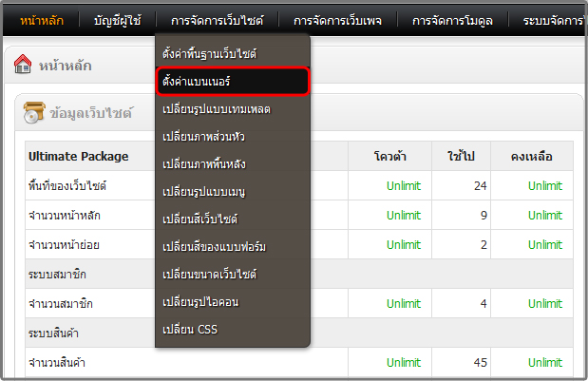The width and height of the screenshot is (588, 381).
Task: Click the red home icon
Action: pyautogui.click(x=23, y=64)
